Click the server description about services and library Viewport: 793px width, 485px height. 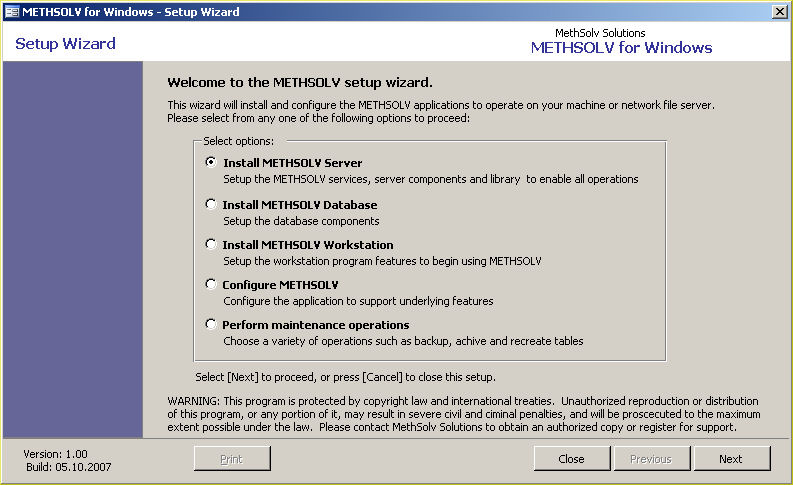pyautogui.click(x=431, y=179)
